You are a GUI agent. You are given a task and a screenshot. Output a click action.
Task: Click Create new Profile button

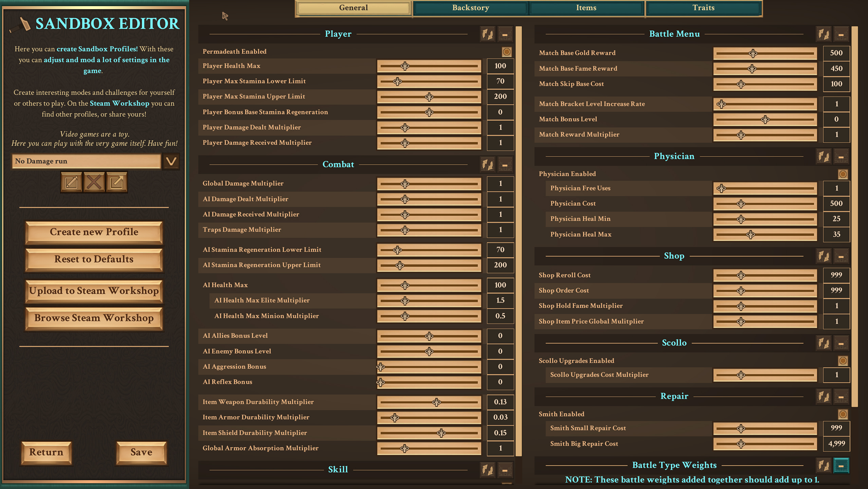pos(94,232)
